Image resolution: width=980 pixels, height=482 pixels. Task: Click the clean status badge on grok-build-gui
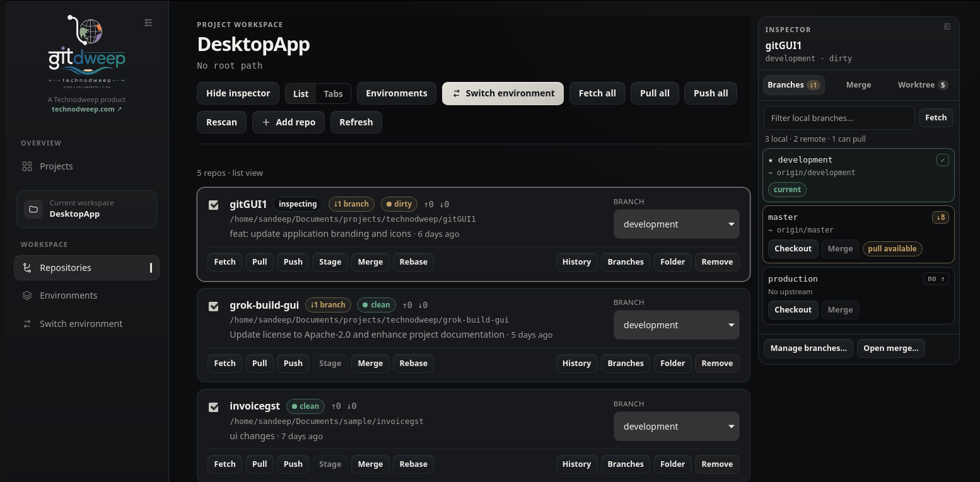[376, 305]
